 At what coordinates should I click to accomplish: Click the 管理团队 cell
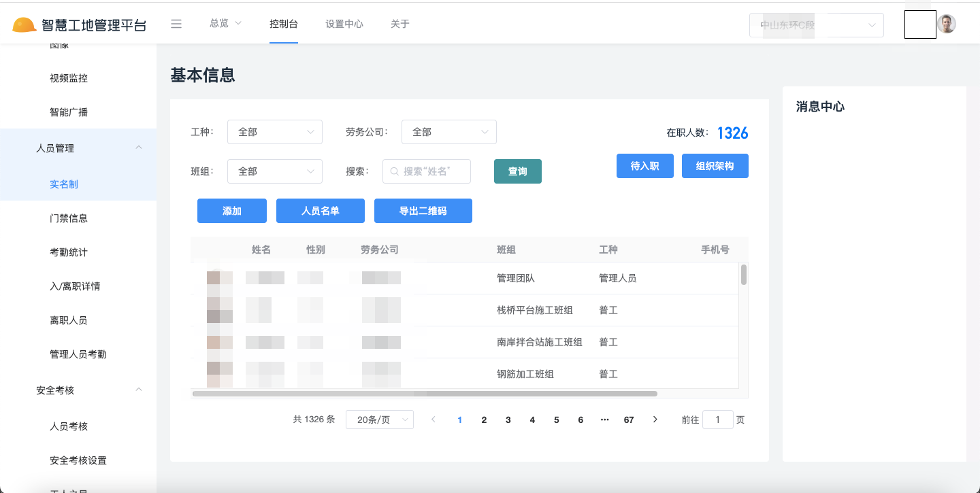click(x=516, y=278)
